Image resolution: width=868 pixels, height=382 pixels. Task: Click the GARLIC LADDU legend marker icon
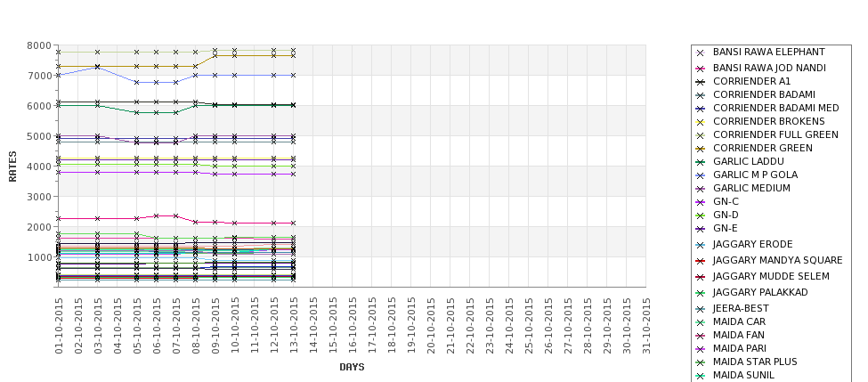[x=701, y=163]
